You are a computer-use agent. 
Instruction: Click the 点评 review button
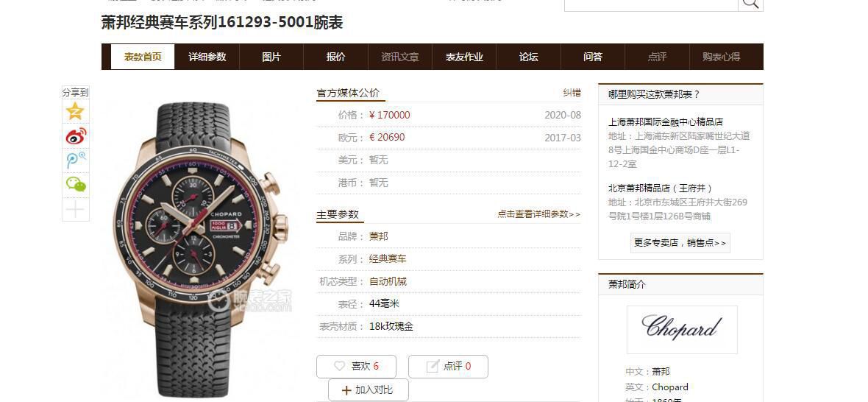click(449, 367)
